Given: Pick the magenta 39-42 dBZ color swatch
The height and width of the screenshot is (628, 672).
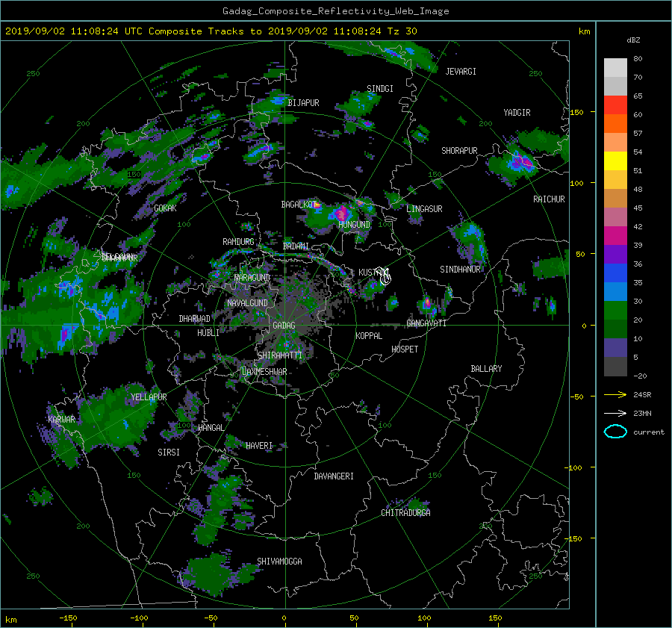Looking at the screenshot, I should click(615, 236).
